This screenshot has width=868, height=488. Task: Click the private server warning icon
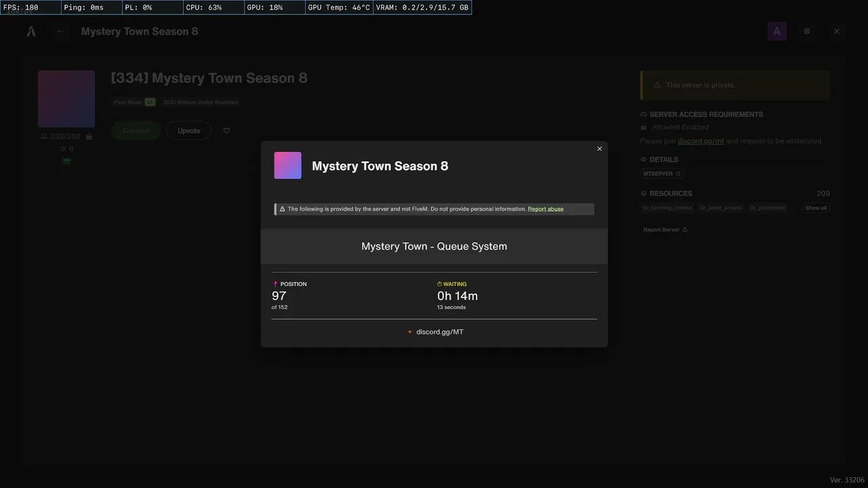[x=656, y=85]
